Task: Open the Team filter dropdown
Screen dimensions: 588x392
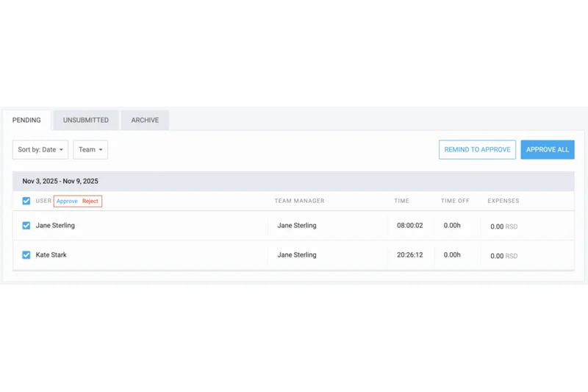Action: pyautogui.click(x=90, y=149)
